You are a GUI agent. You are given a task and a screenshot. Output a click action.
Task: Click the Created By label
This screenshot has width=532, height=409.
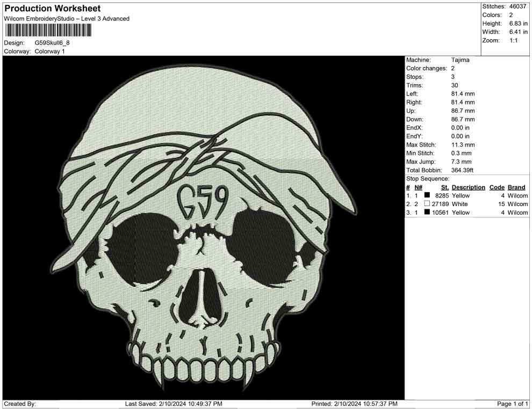point(20,404)
